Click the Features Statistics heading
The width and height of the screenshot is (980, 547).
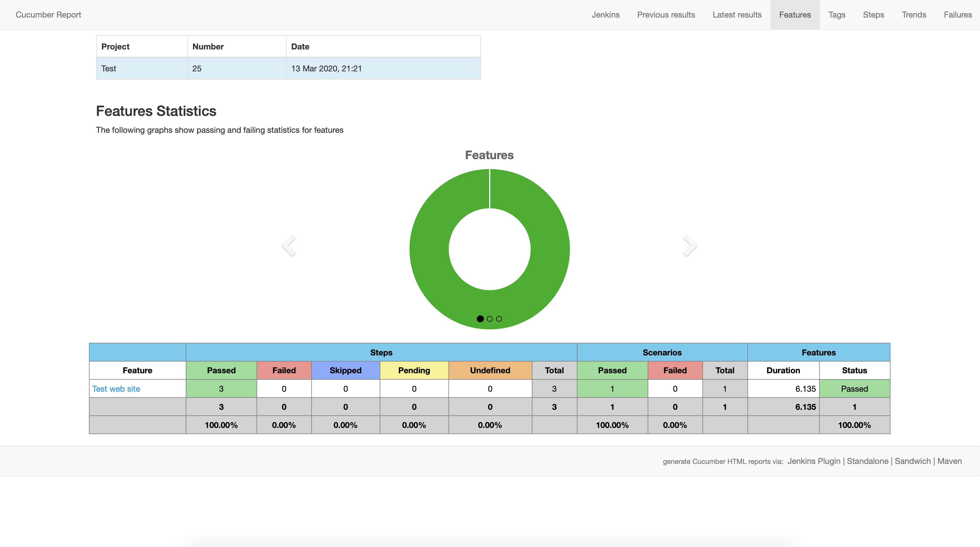[156, 111]
